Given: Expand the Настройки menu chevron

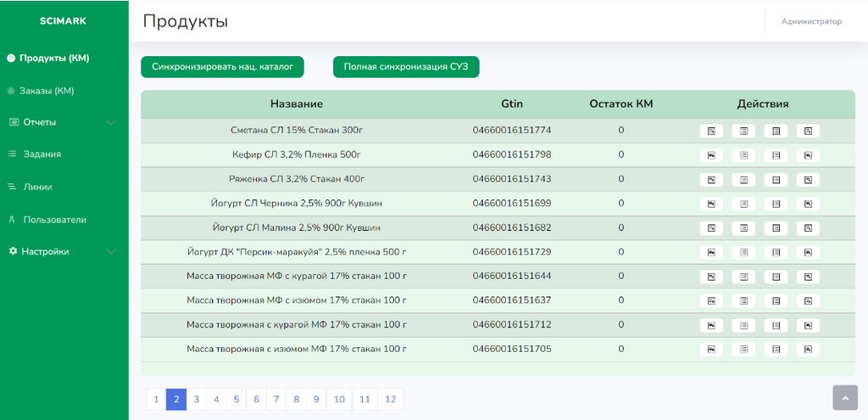Looking at the screenshot, I should pyautogui.click(x=111, y=251).
